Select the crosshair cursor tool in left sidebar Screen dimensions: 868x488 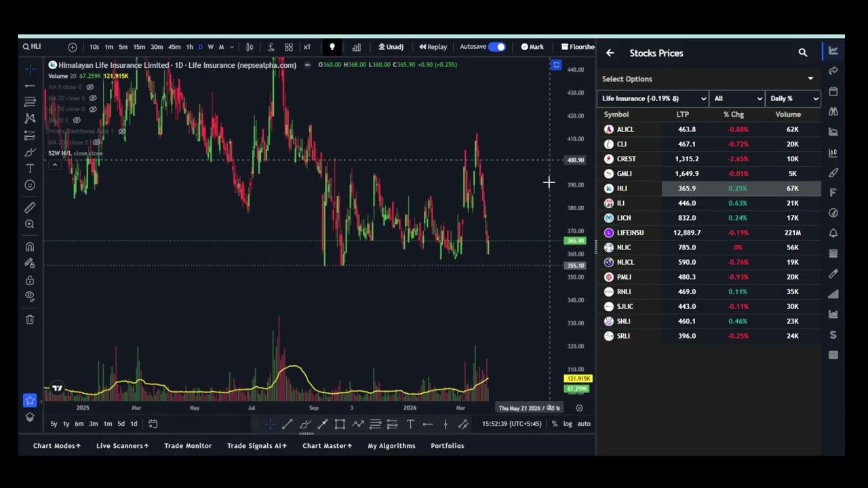click(30, 69)
